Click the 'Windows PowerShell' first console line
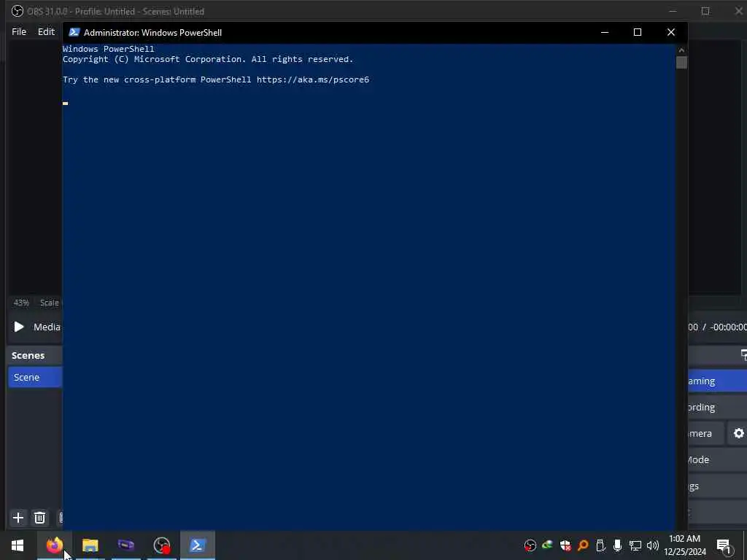The width and height of the screenshot is (747, 560). pos(108,49)
